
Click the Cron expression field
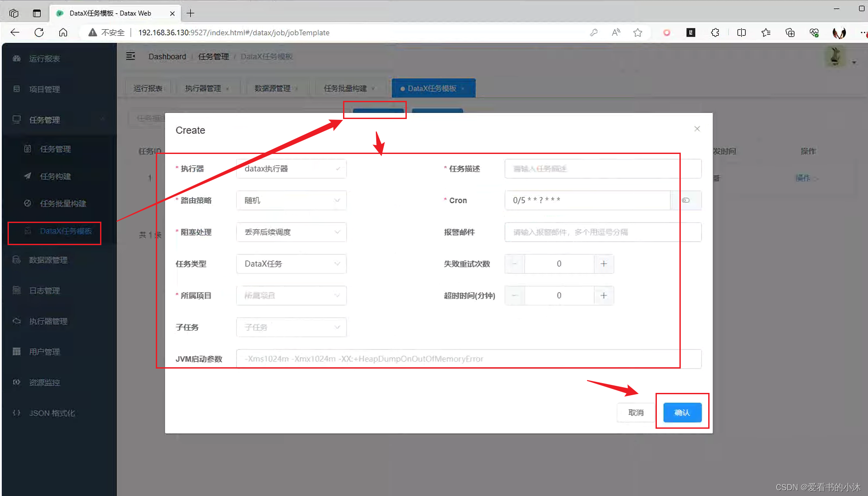point(587,200)
